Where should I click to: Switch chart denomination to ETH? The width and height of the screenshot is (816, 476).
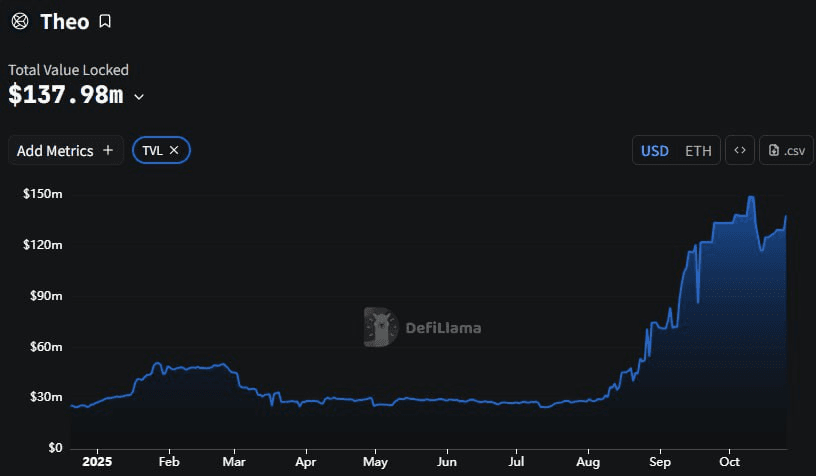[698, 151]
